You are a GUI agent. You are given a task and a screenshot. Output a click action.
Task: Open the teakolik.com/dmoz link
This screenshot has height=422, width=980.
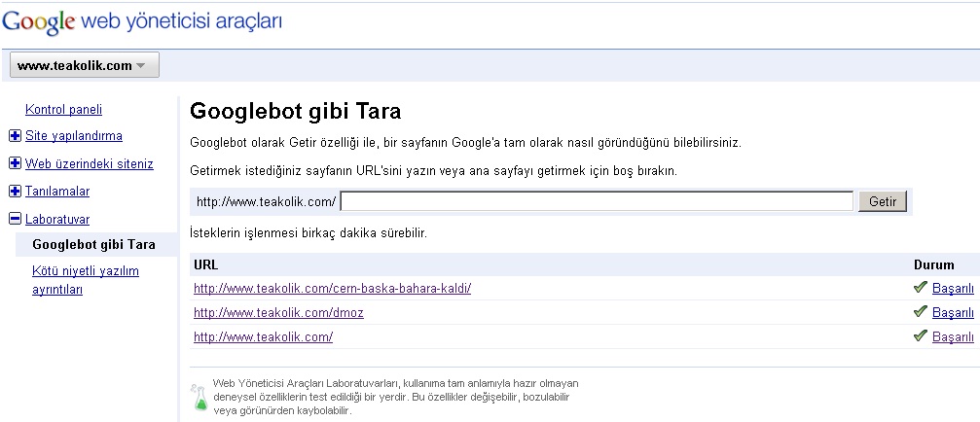[278, 313]
